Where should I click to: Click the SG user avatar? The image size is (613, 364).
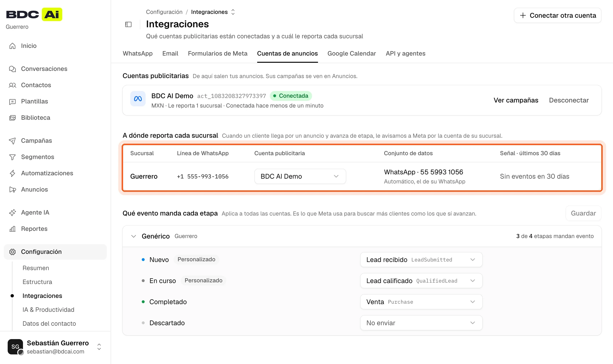click(15, 347)
